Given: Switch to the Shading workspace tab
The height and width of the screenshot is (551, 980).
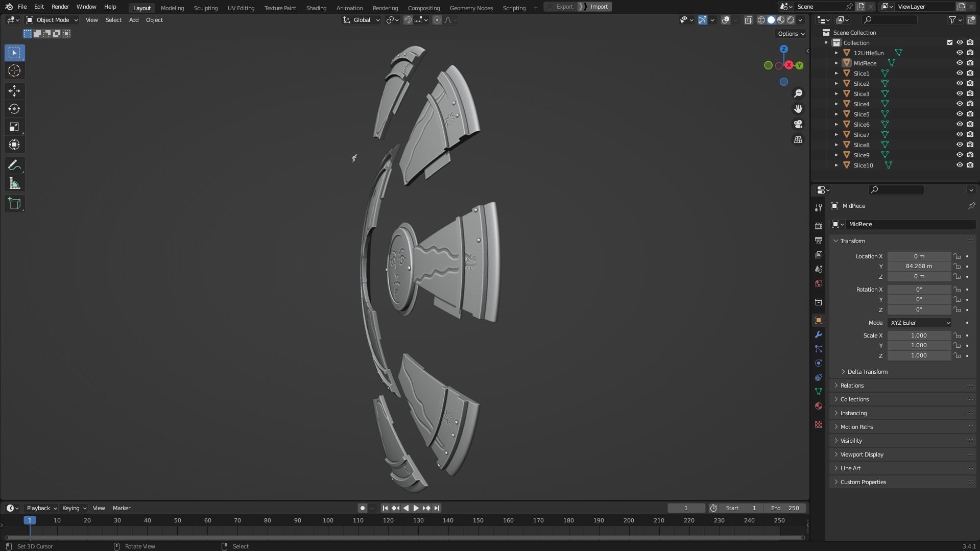Looking at the screenshot, I should (x=316, y=8).
